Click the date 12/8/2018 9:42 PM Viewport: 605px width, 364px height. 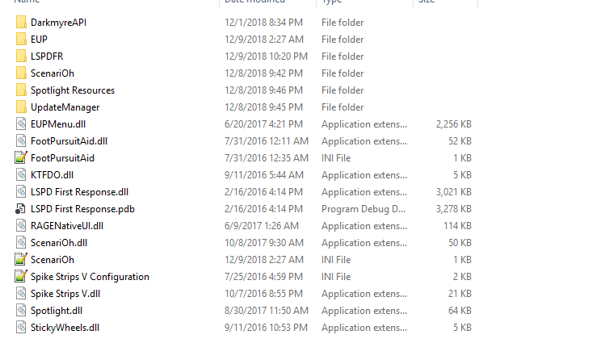[x=264, y=73]
